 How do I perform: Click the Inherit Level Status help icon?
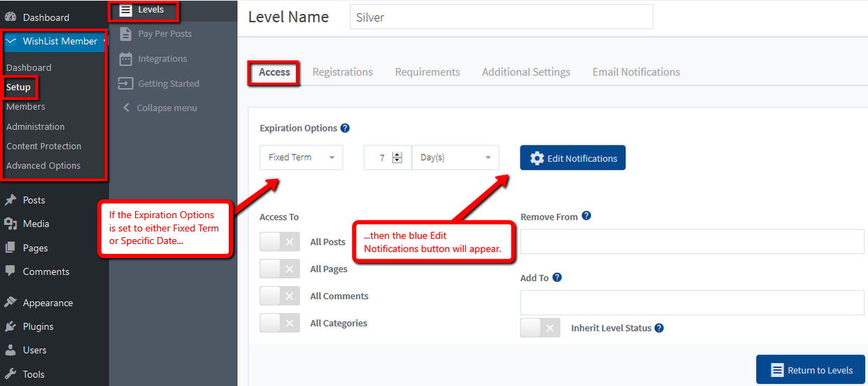tap(659, 327)
